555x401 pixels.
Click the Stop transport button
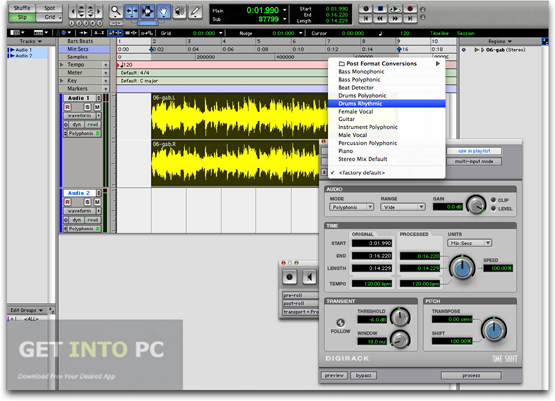(x=380, y=8)
